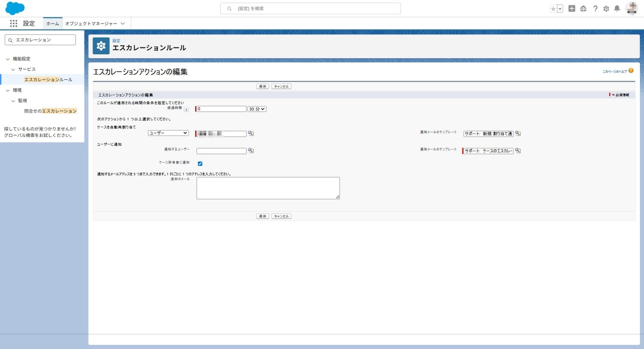Open the App Launcher grid icon
The height and width of the screenshot is (349, 644).
click(x=14, y=23)
